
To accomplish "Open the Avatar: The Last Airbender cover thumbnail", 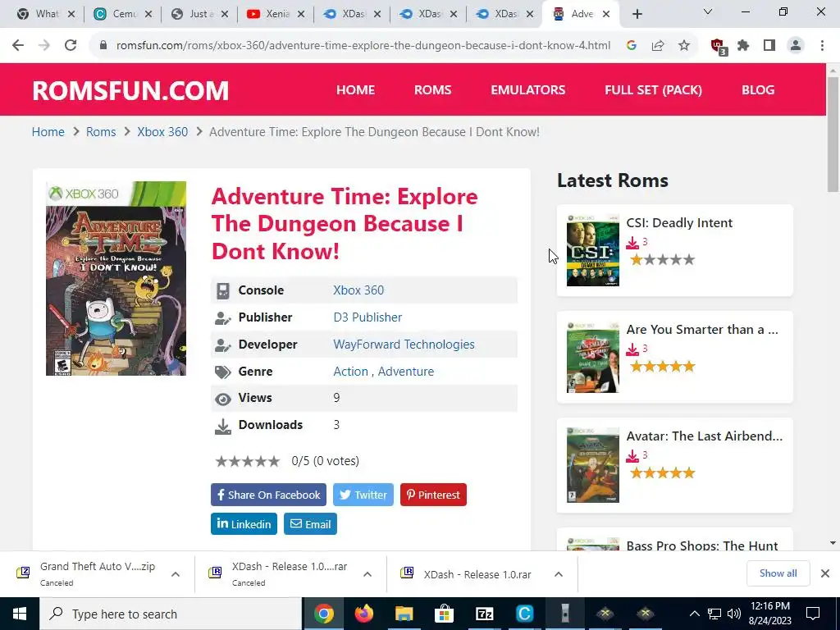I will pyautogui.click(x=593, y=465).
